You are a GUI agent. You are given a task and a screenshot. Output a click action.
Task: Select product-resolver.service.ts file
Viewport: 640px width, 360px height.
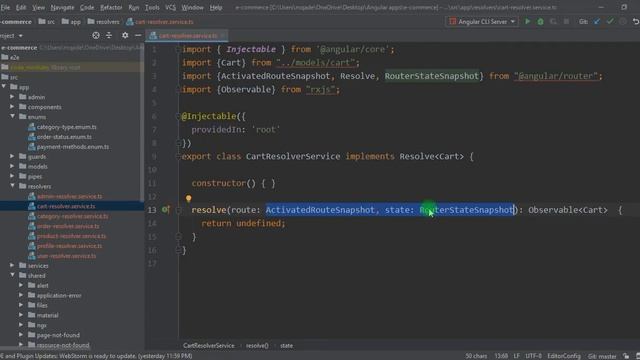(71, 236)
